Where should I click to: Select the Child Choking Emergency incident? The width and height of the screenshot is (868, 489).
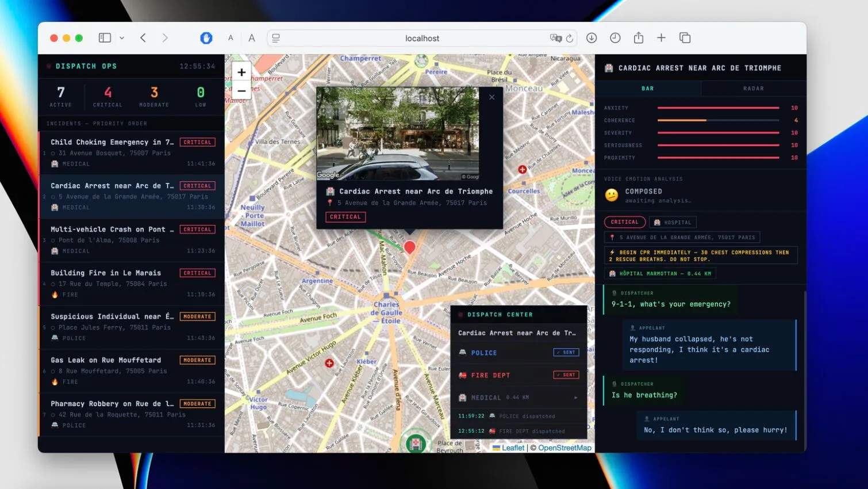click(132, 153)
